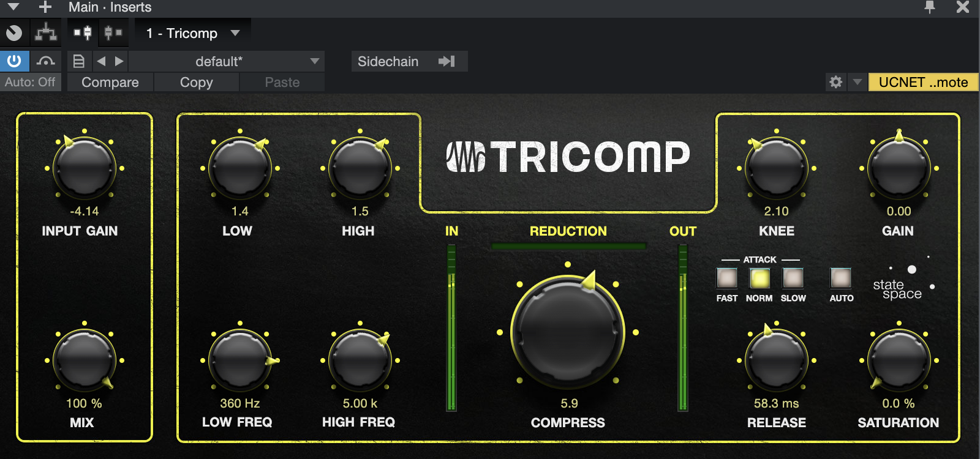Screen dimensions: 980x459
Task: Expand the dropdown arrow beside the gear
Action: coord(858,82)
